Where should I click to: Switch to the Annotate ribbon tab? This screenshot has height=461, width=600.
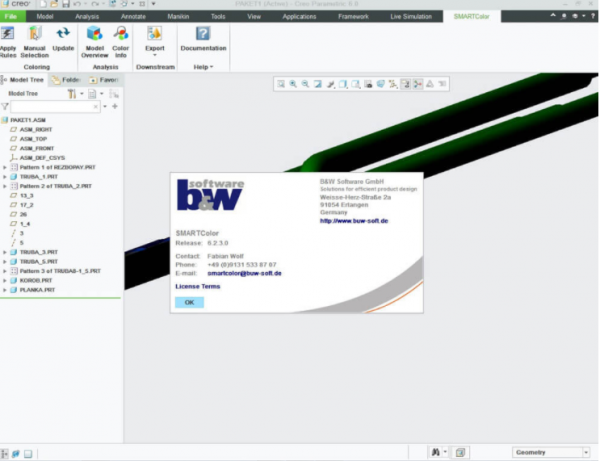(x=133, y=16)
